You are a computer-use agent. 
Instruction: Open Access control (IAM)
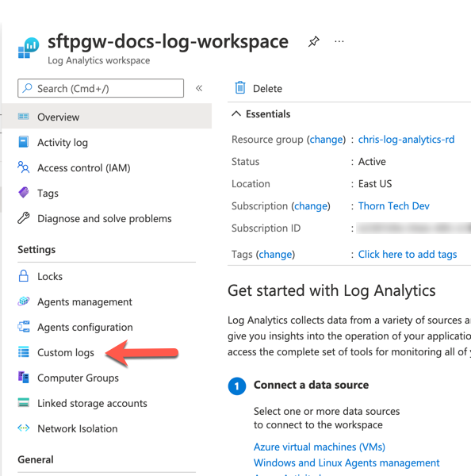click(x=84, y=168)
